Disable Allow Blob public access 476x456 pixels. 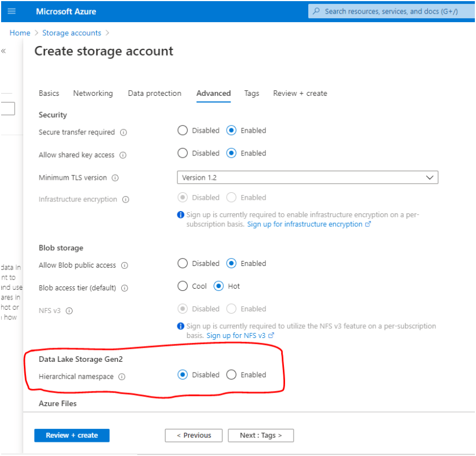click(182, 263)
